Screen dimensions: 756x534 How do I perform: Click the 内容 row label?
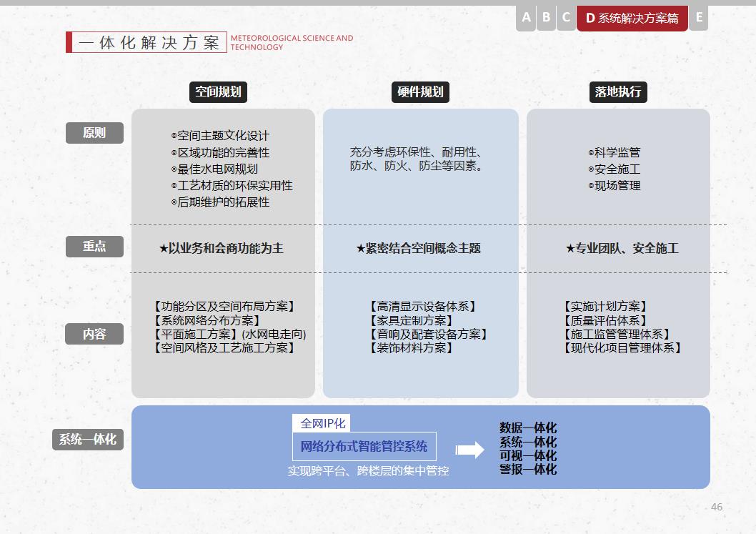pos(94,334)
